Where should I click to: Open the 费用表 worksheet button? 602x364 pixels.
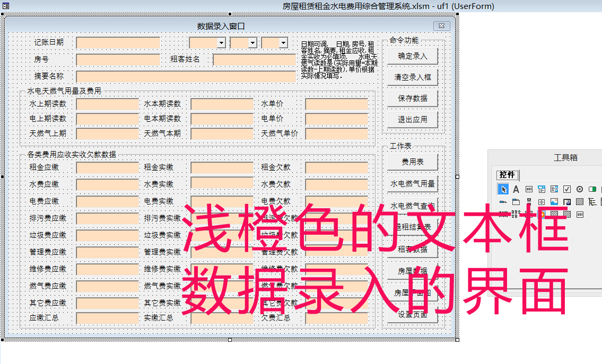(x=413, y=162)
